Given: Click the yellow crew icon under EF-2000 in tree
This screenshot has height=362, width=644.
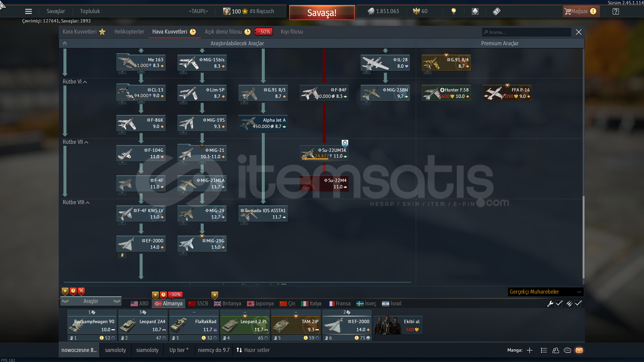Looking at the screenshot, I should coord(122,255).
